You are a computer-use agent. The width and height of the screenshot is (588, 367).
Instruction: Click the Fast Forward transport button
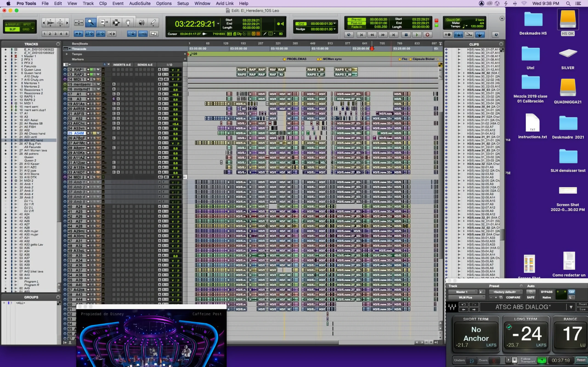[383, 35]
